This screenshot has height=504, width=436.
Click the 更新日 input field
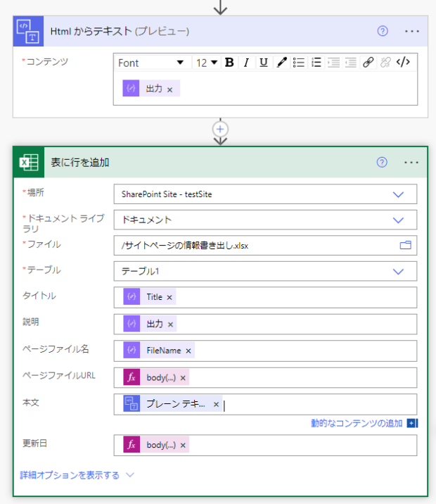[x=265, y=445]
